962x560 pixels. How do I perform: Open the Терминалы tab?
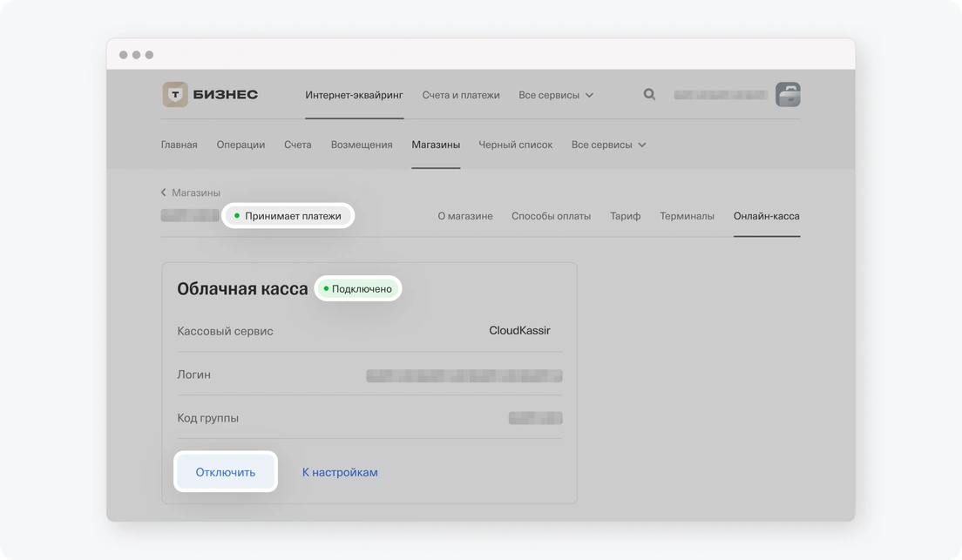(x=687, y=215)
